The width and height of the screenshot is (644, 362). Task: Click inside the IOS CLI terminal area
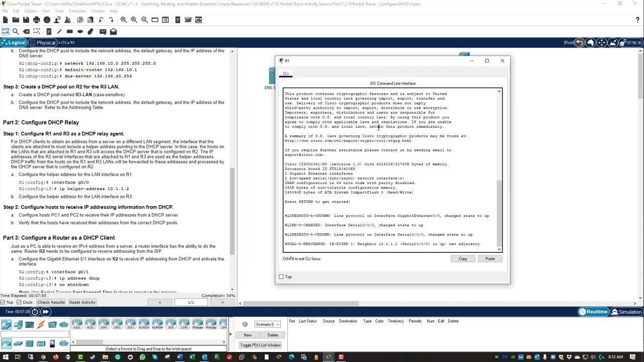click(390, 170)
